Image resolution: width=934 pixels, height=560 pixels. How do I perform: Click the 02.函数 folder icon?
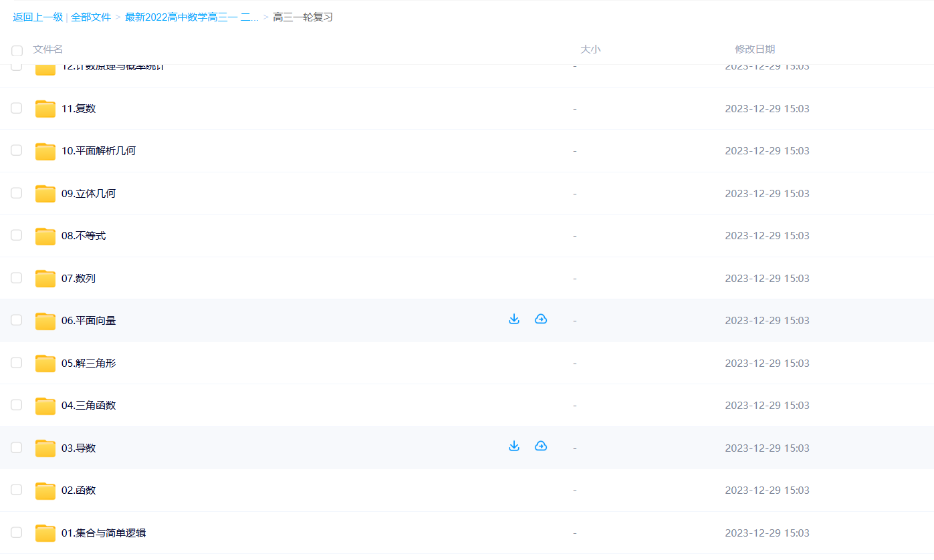(45, 491)
